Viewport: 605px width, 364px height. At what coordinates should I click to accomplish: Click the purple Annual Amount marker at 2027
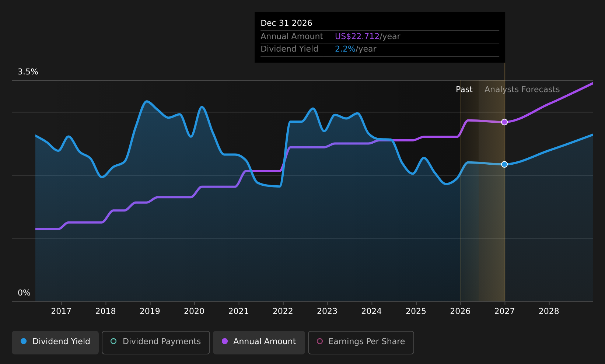pos(504,122)
